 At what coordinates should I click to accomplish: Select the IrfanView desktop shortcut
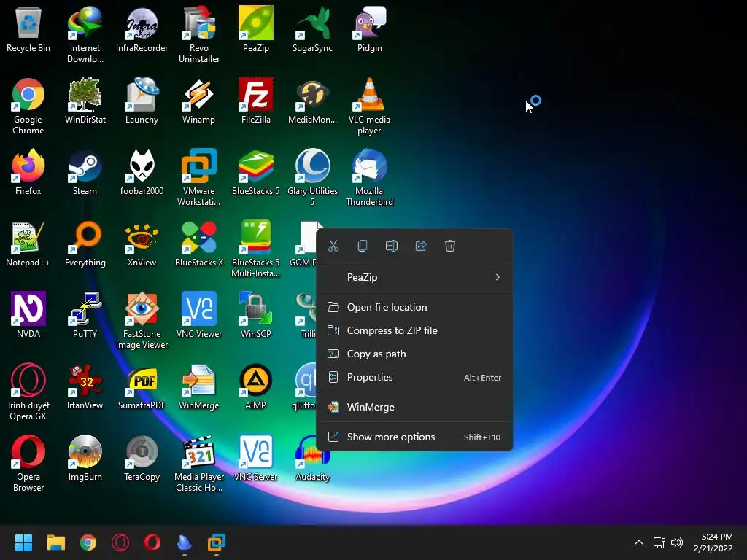[x=85, y=386]
